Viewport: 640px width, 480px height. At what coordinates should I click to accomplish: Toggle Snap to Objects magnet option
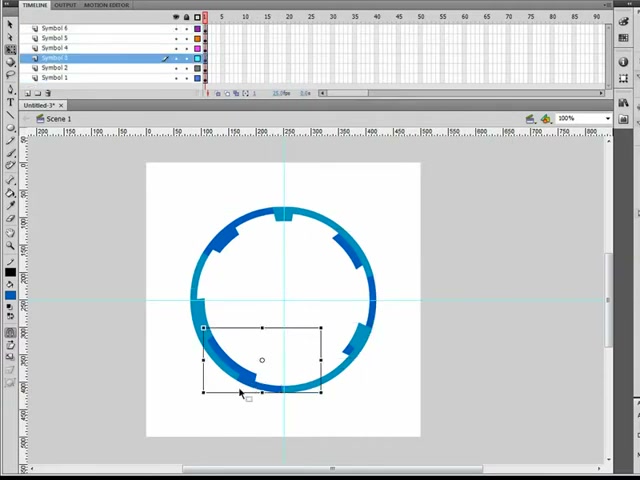10,333
